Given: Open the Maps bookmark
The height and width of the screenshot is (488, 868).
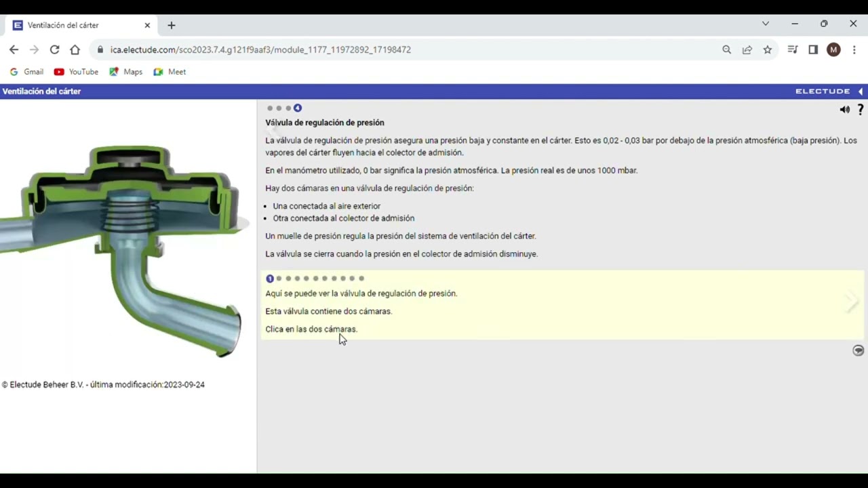Looking at the screenshot, I should pyautogui.click(x=125, y=72).
